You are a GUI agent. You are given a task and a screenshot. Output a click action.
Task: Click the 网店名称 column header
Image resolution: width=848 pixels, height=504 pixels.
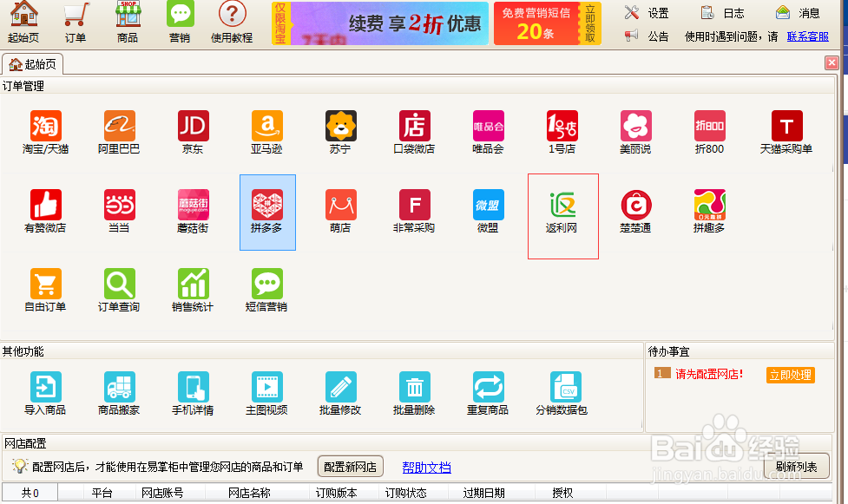(x=249, y=493)
